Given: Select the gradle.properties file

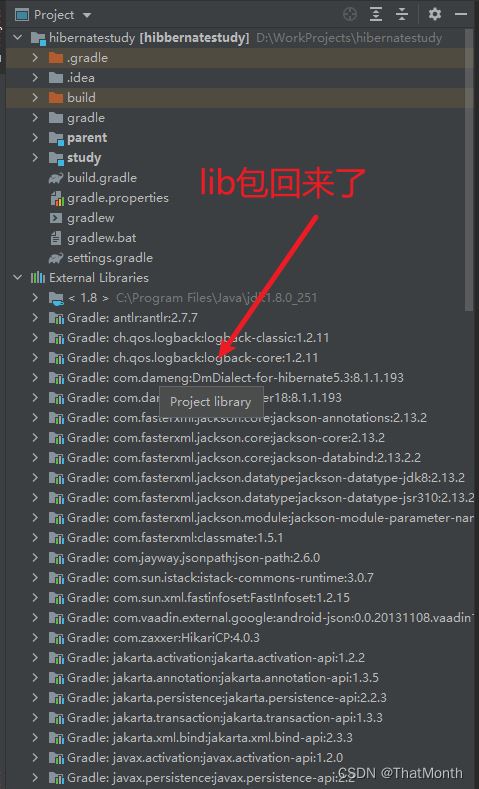Looking at the screenshot, I should [x=118, y=198].
